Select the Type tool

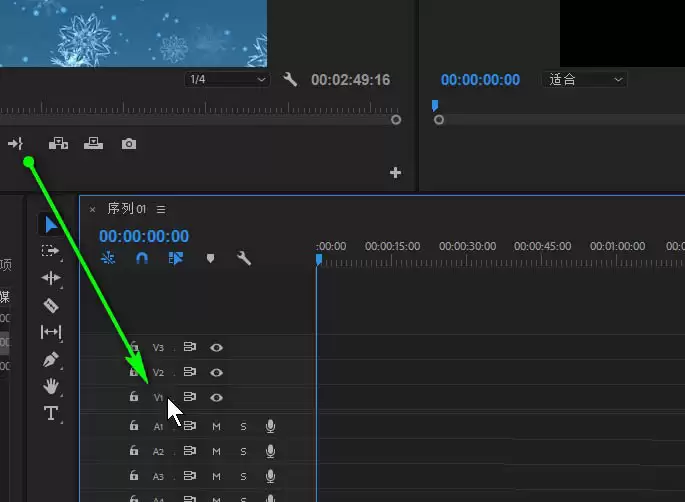pos(51,413)
